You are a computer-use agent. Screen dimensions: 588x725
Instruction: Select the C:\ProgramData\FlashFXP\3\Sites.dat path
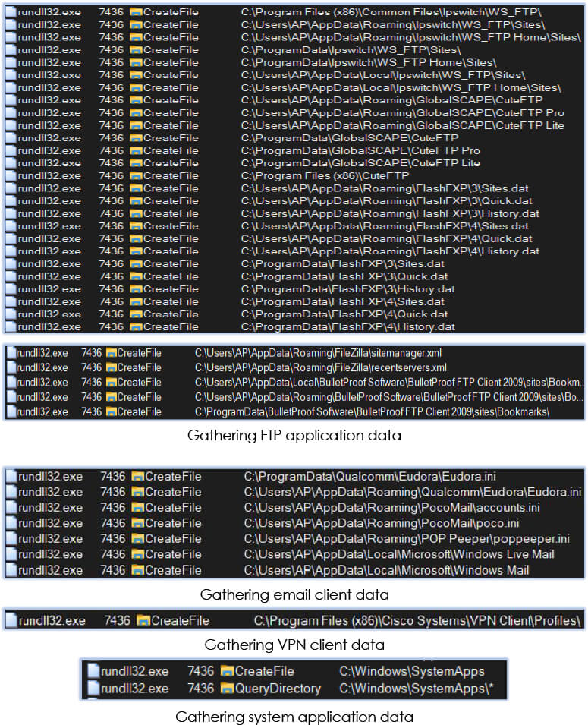(x=342, y=264)
